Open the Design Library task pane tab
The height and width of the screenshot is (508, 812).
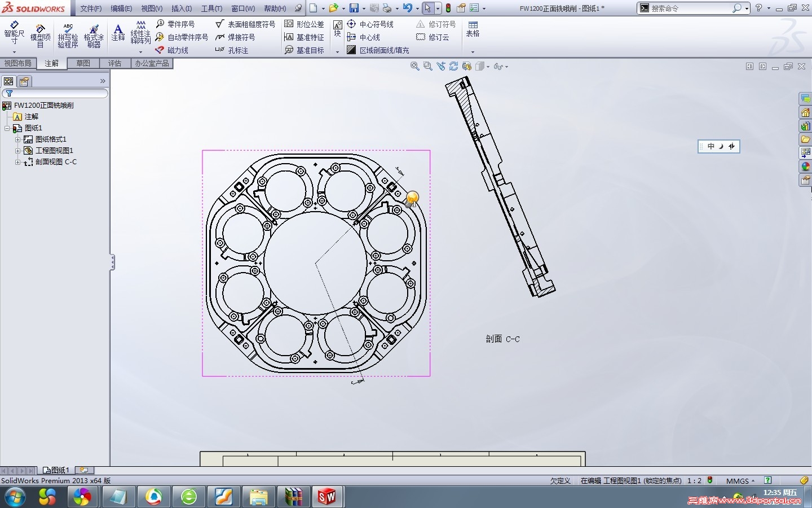click(x=805, y=126)
